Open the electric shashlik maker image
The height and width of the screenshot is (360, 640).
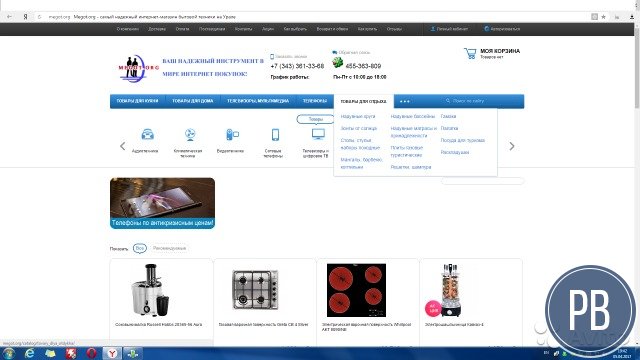click(x=451, y=290)
